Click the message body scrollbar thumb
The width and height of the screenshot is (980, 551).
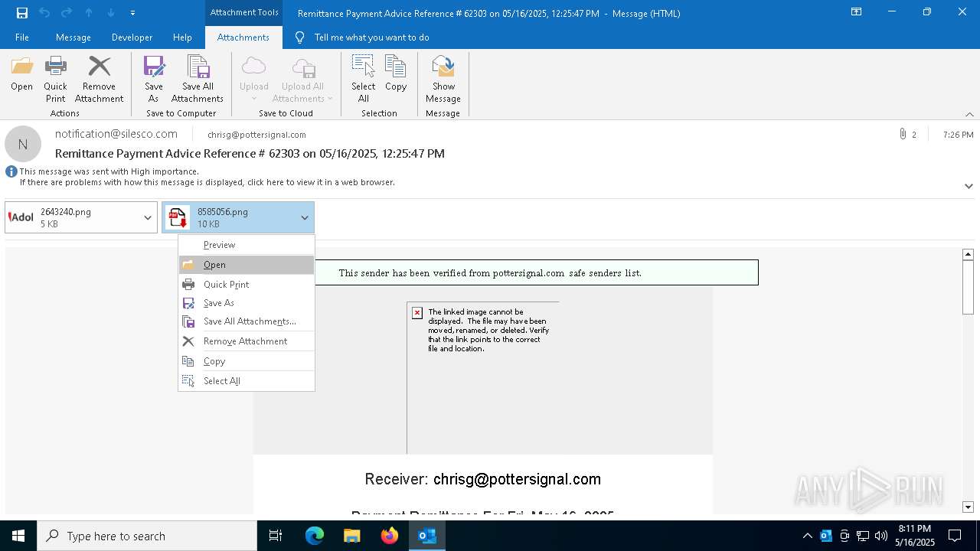(x=968, y=287)
